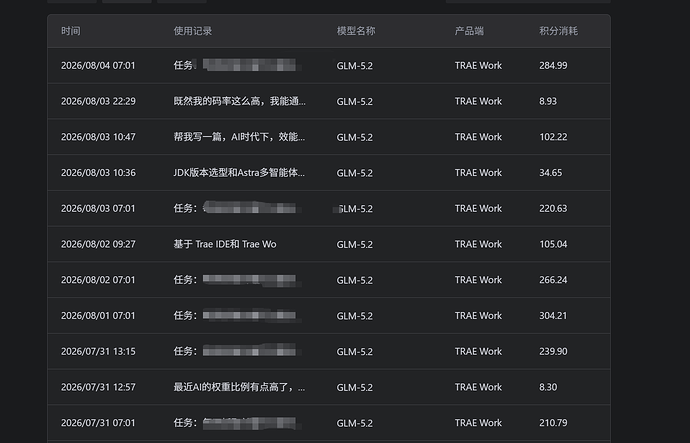Click the 8.93 points value

point(548,101)
